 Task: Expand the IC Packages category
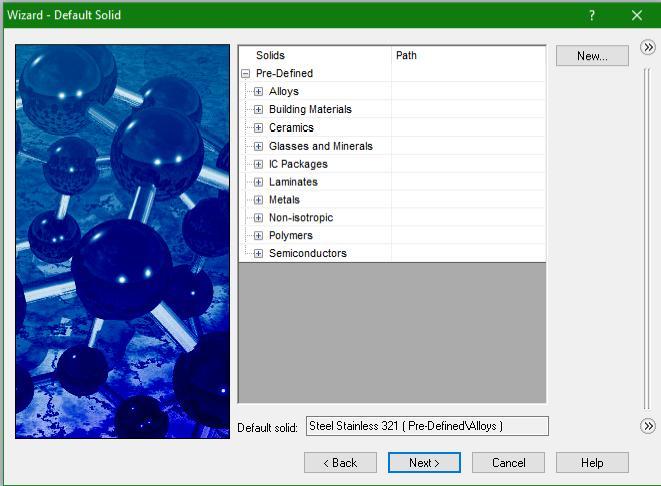[258, 164]
